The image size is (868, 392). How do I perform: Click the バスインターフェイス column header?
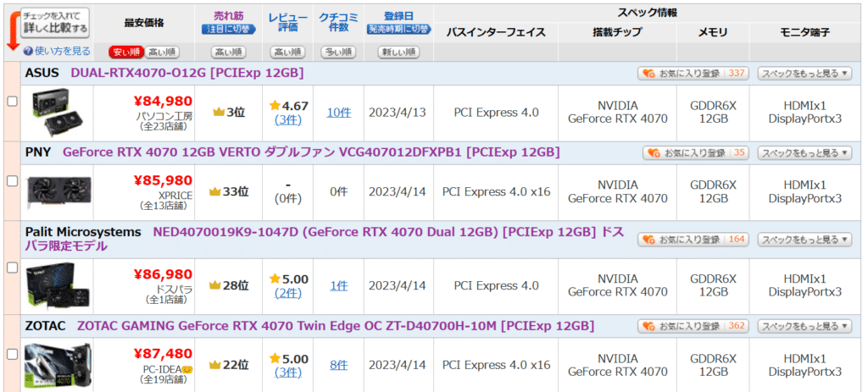point(496,33)
